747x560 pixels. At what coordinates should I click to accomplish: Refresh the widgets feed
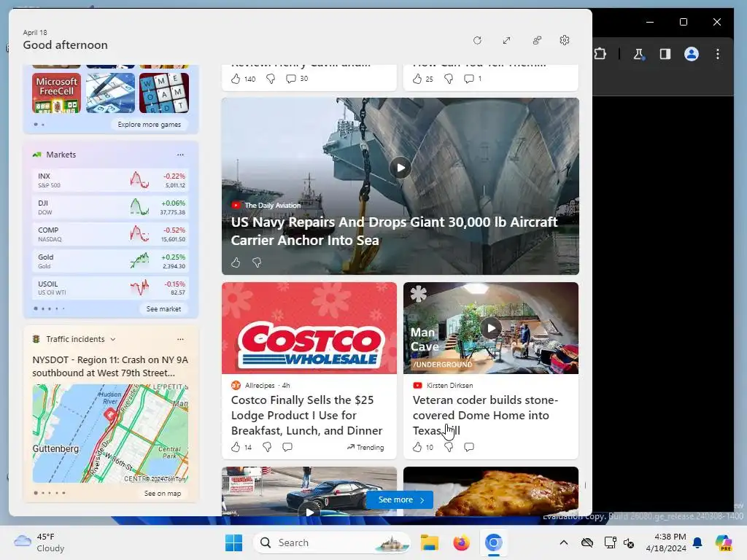tap(477, 41)
